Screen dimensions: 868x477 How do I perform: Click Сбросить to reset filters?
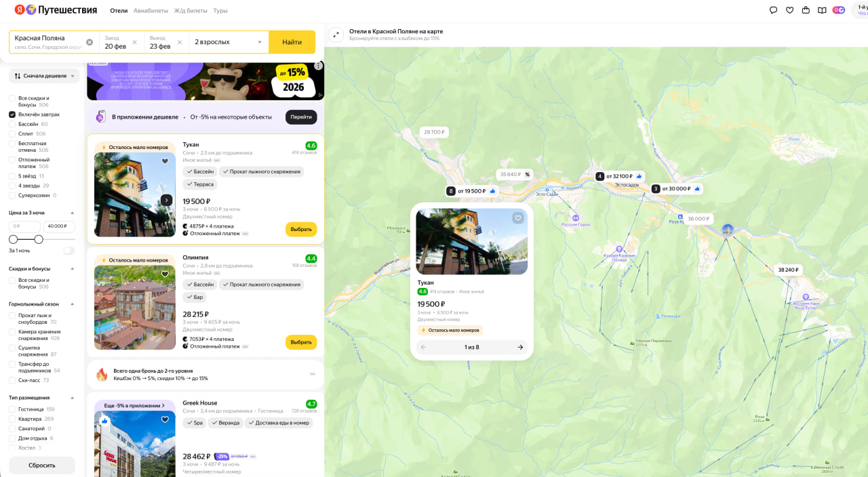tap(42, 465)
